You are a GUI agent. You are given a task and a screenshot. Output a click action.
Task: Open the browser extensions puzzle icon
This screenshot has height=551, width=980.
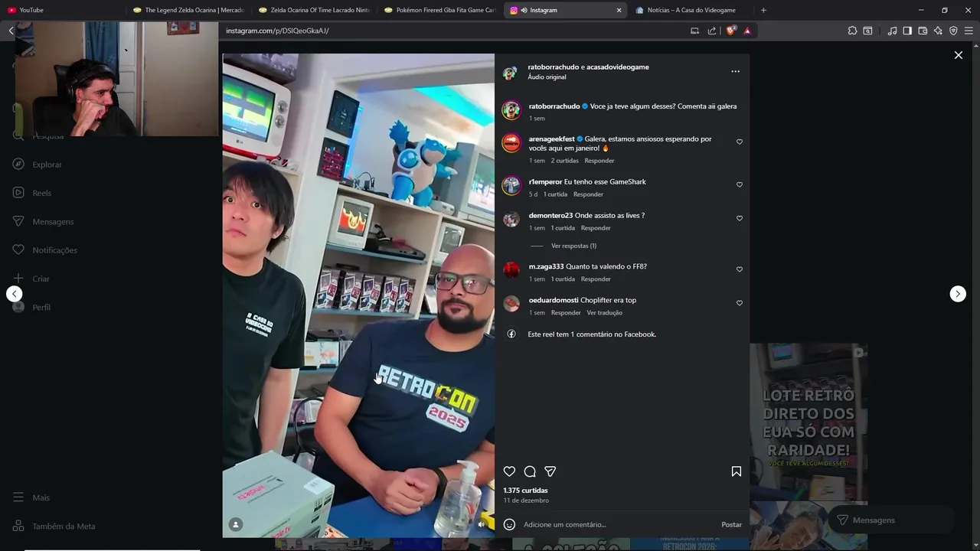coord(852,31)
